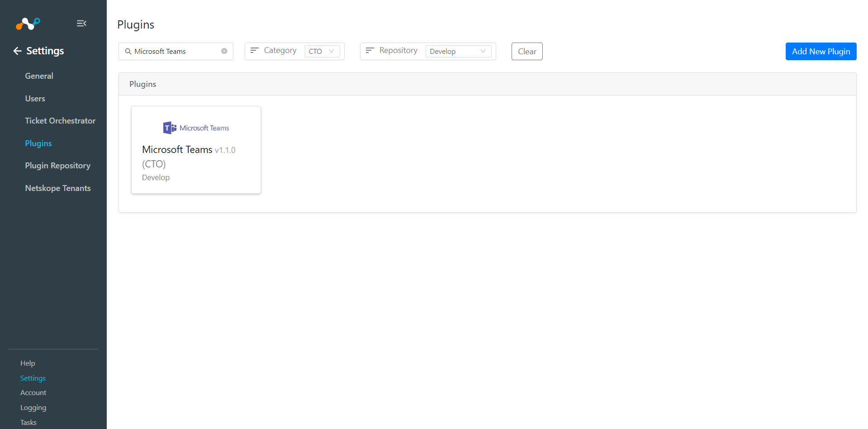Select Plugins in the sidebar

(38, 143)
